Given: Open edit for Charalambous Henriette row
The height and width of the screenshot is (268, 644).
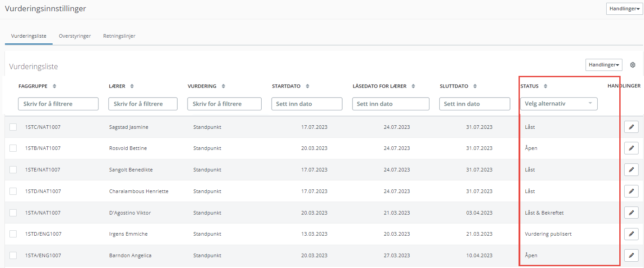Looking at the screenshot, I should click(631, 191).
